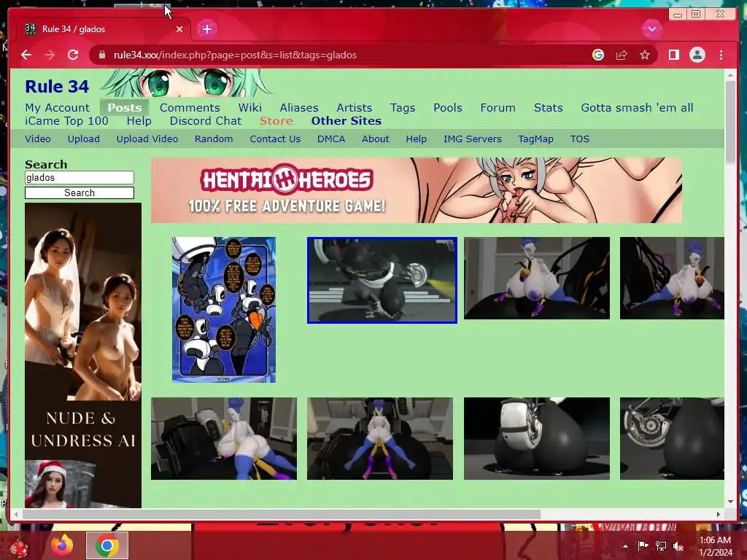This screenshot has height=560, width=747.
Task: Open the Store link
Action: tap(276, 121)
